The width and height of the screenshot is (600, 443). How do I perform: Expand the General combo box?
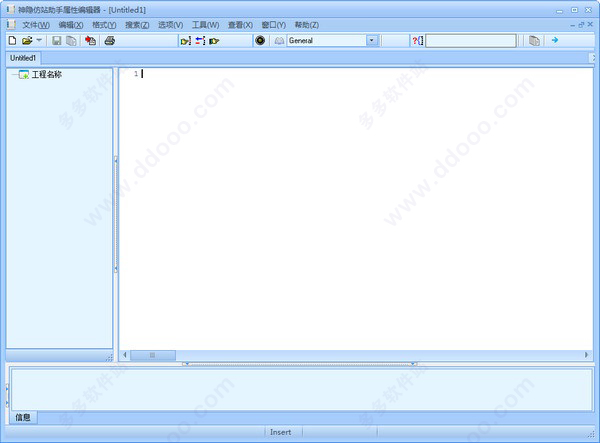tap(372, 41)
